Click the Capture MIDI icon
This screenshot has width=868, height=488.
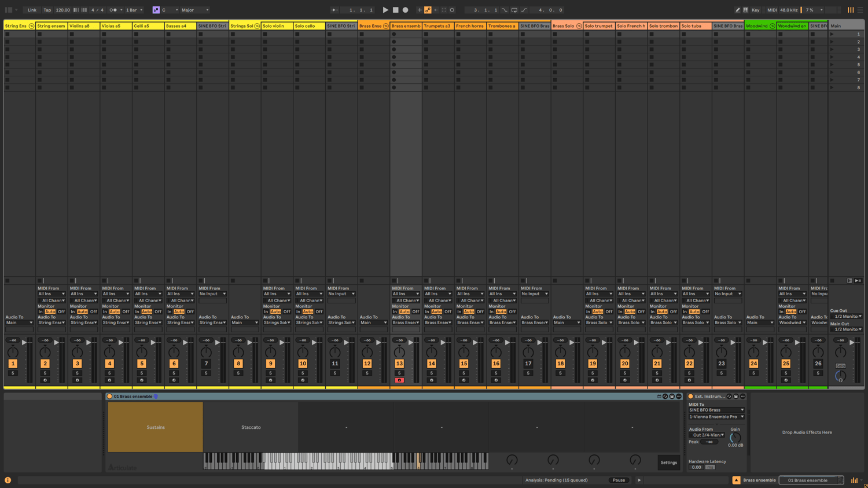tap(444, 10)
